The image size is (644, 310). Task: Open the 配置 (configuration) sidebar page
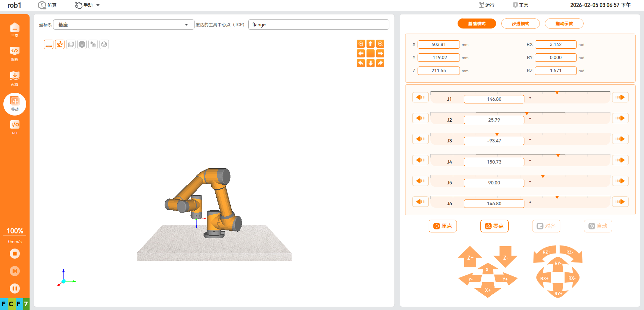pyautogui.click(x=15, y=79)
